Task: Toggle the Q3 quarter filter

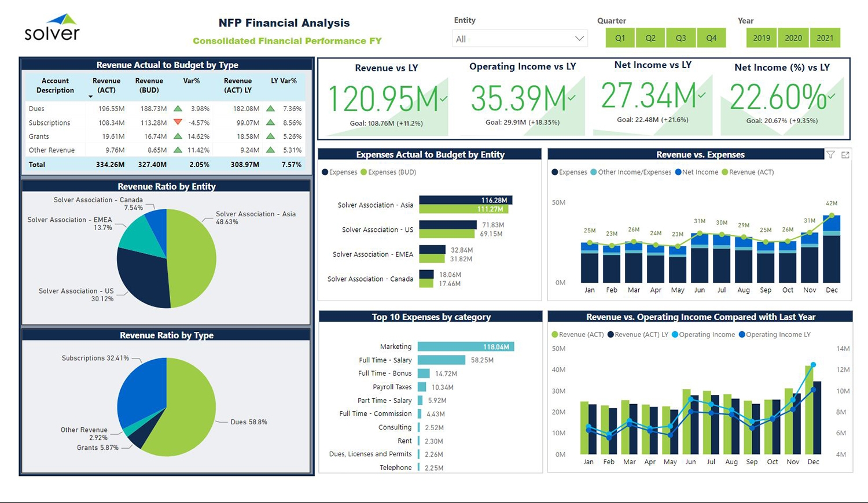Action: pos(681,38)
